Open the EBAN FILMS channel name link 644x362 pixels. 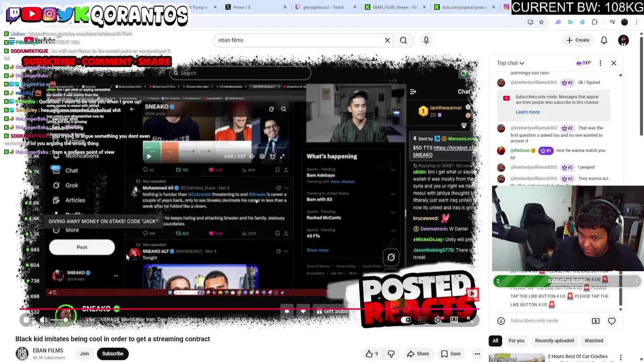coord(48,350)
